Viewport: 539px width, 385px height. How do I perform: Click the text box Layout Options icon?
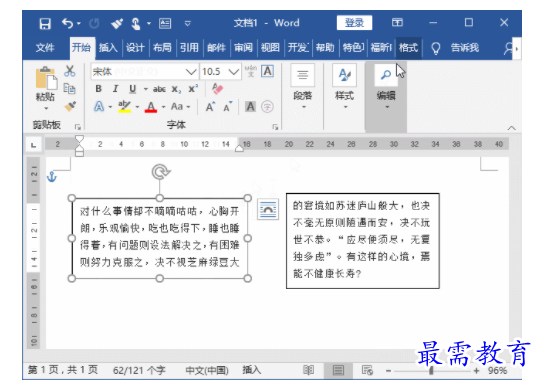[268, 209]
